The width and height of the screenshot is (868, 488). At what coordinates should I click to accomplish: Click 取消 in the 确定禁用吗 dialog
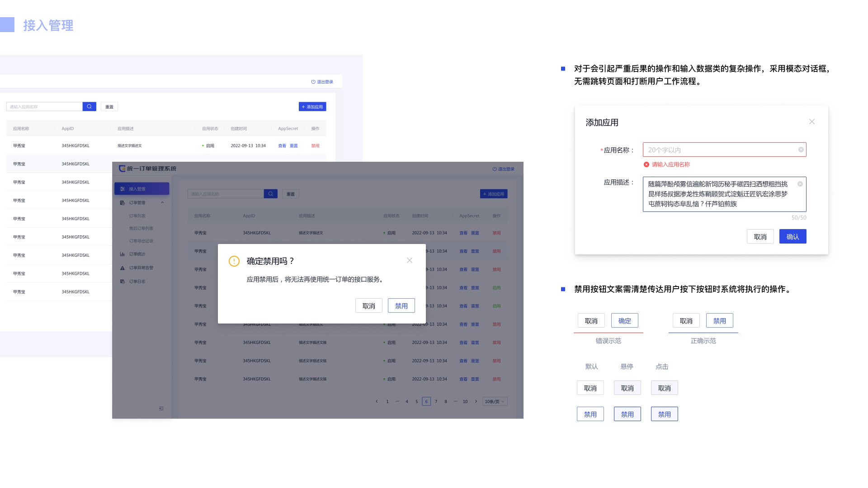click(x=368, y=306)
